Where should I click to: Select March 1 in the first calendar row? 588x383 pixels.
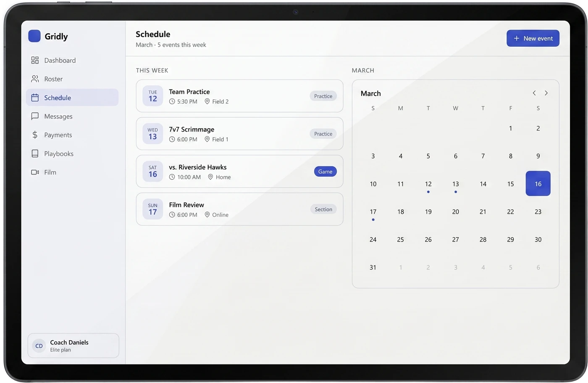click(511, 128)
